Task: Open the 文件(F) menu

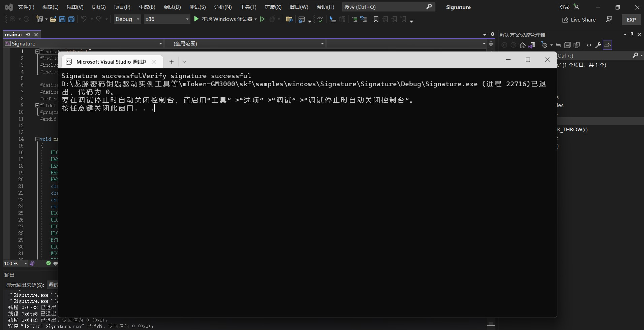Action: (x=26, y=7)
